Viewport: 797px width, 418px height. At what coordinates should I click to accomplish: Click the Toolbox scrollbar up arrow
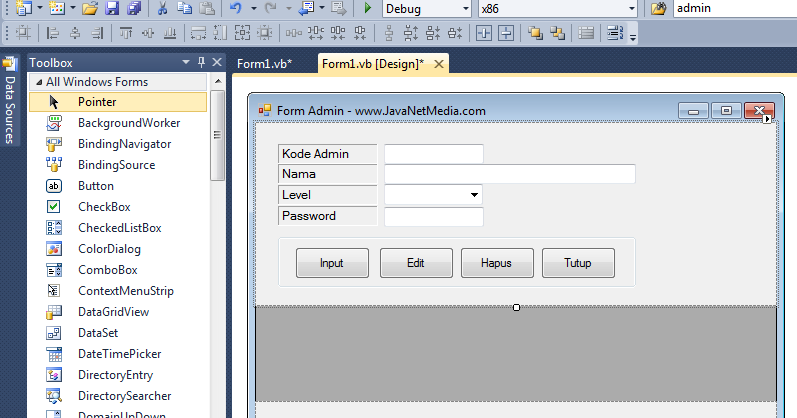218,81
